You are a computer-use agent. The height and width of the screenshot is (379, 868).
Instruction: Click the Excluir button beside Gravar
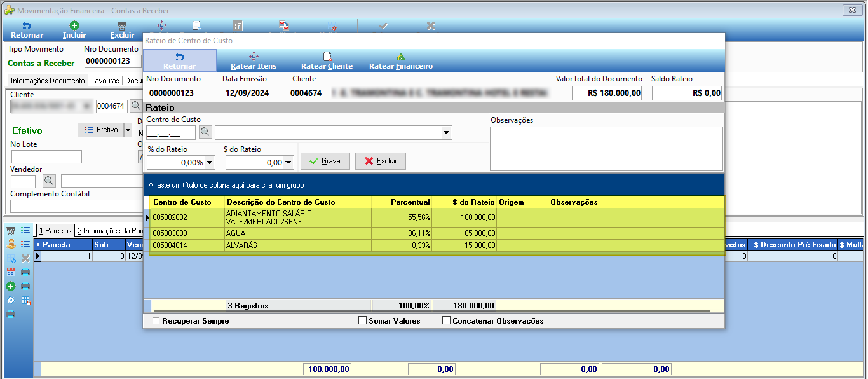coord(381,161)
